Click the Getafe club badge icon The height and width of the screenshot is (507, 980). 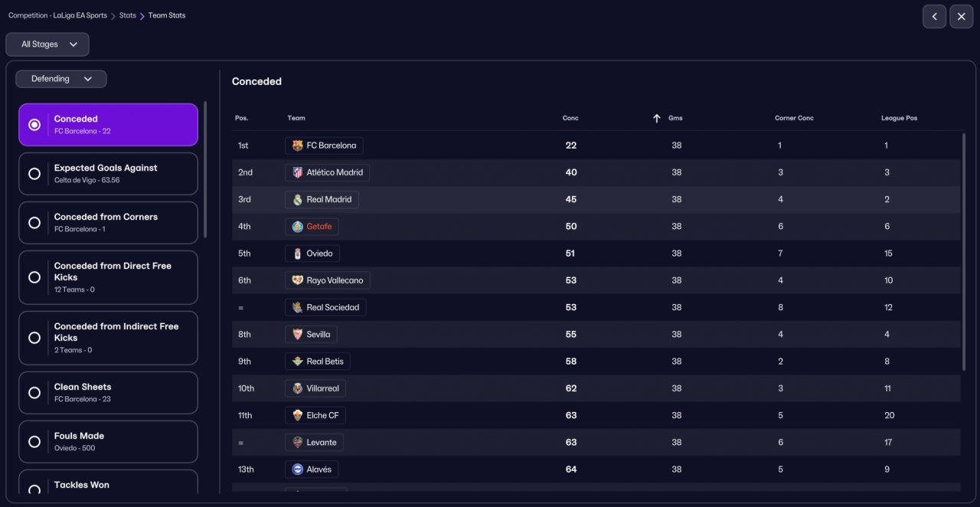click(298, 227)
